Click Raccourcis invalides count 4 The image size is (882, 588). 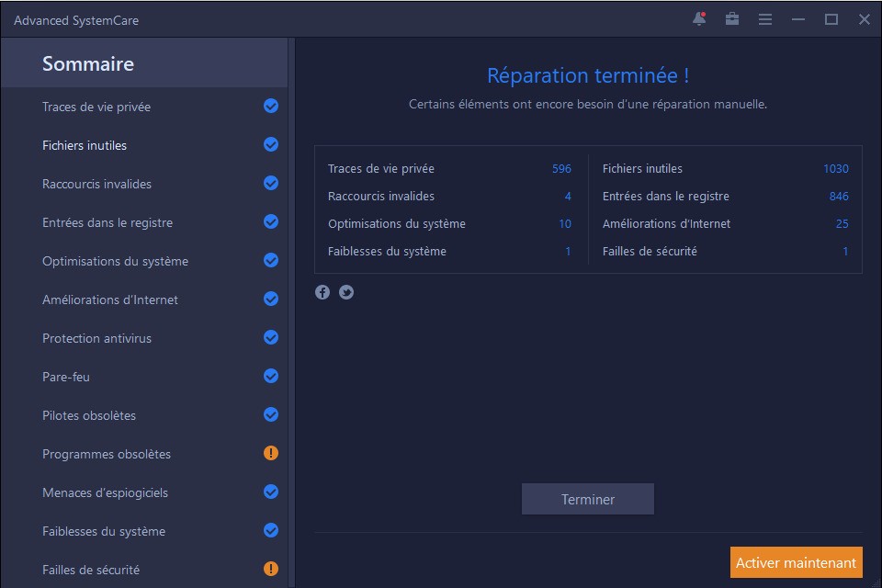[x=568, y=197]
